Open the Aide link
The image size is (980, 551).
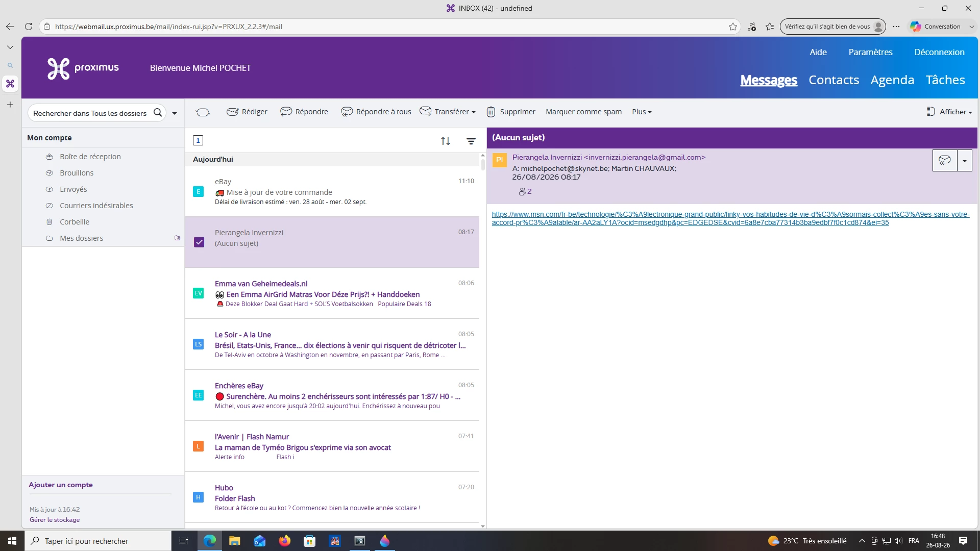click(x=818, y=52)
